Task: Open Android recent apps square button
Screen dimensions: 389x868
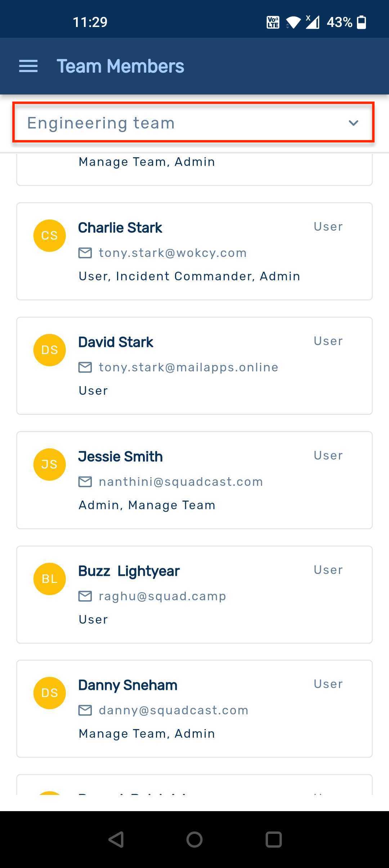Action: coord(273,840)
